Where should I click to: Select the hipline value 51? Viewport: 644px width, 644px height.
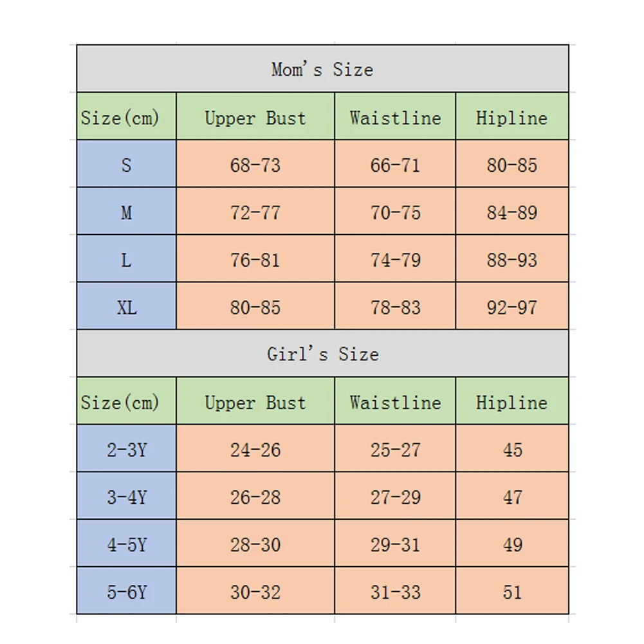[x=512, y=591]
